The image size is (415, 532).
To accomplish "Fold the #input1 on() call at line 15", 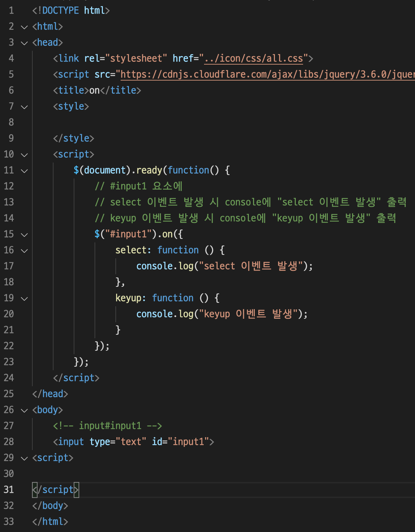I will coord(24,234).
